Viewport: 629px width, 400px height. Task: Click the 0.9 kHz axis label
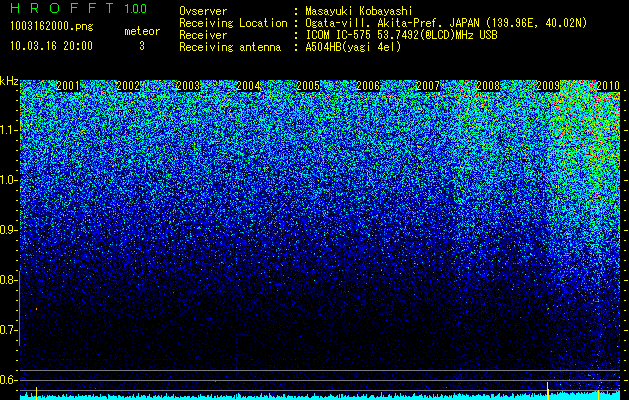9,230
